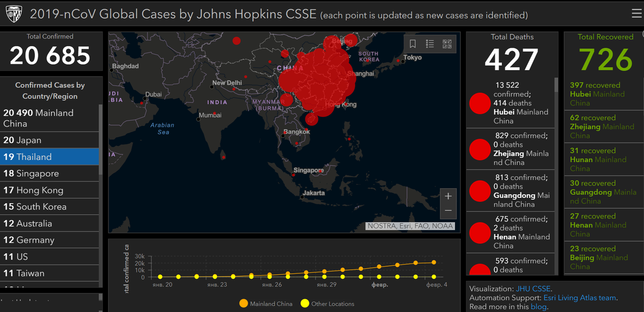Select 11 US in country list
Screen dimensions: 644x312
pyautogui.click(x=49, y=256)
